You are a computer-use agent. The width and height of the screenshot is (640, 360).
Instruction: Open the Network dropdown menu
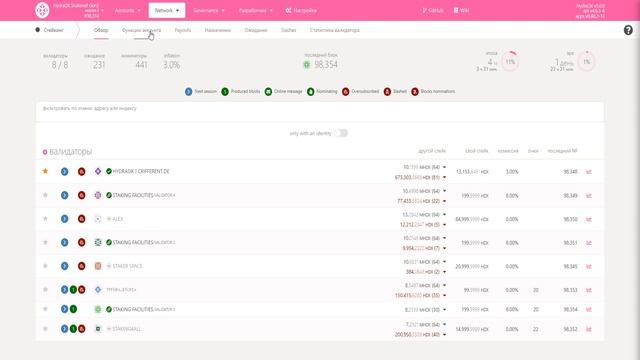[167, 10]
